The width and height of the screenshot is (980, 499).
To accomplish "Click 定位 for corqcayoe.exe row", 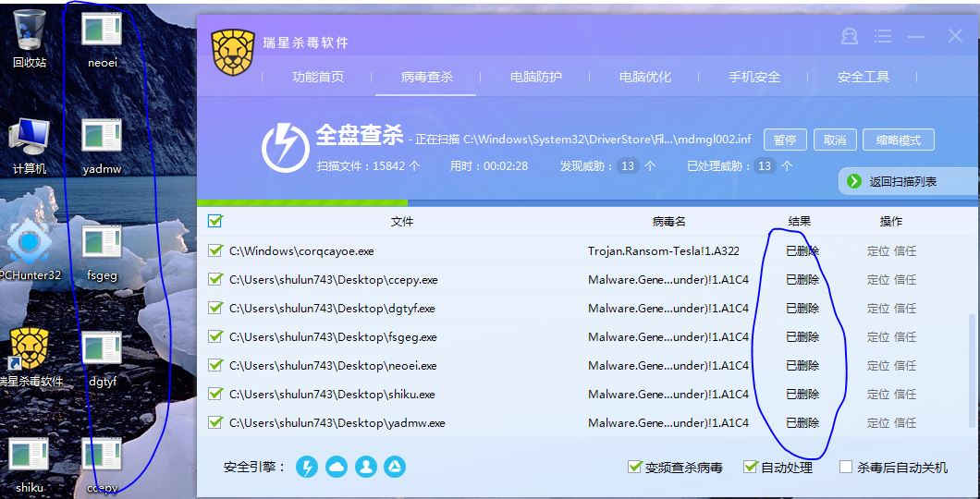I will click(x=878, y=251).
